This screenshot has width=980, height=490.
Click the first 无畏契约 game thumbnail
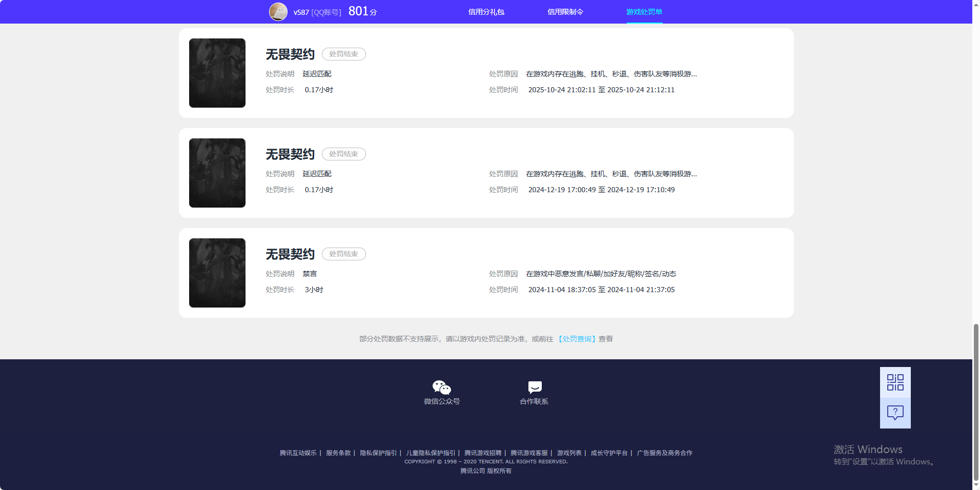click(x=217, y=73)
